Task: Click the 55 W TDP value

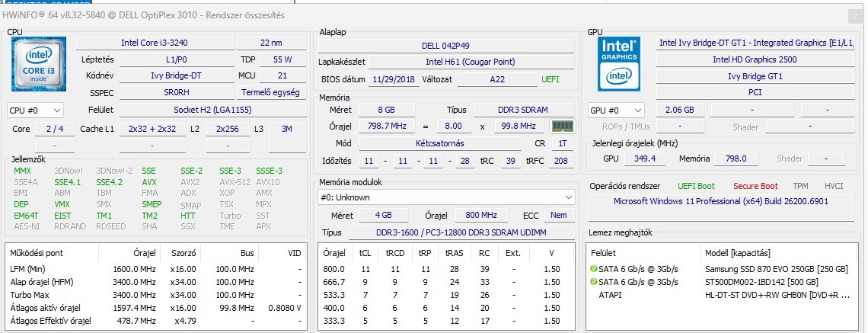Action: [283, 59]
